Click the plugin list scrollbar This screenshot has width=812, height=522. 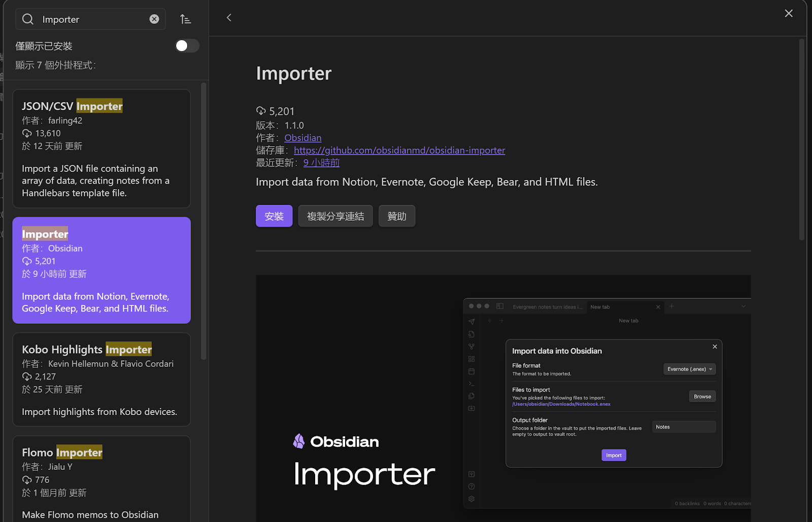pos(204,221)
